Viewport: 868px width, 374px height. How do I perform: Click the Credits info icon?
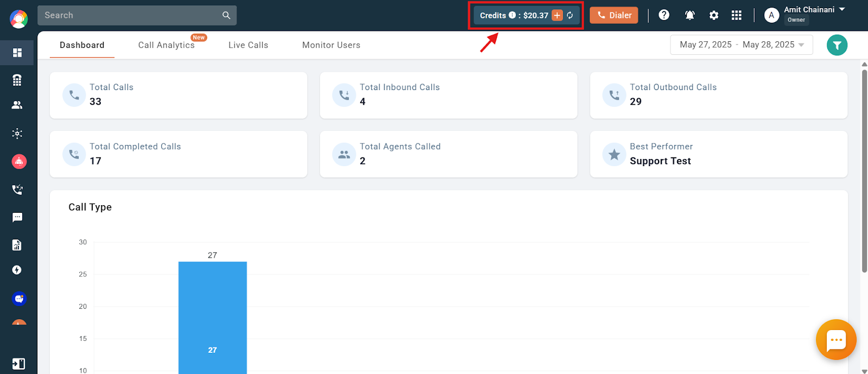pyautogui.click(x=512, y=15)
